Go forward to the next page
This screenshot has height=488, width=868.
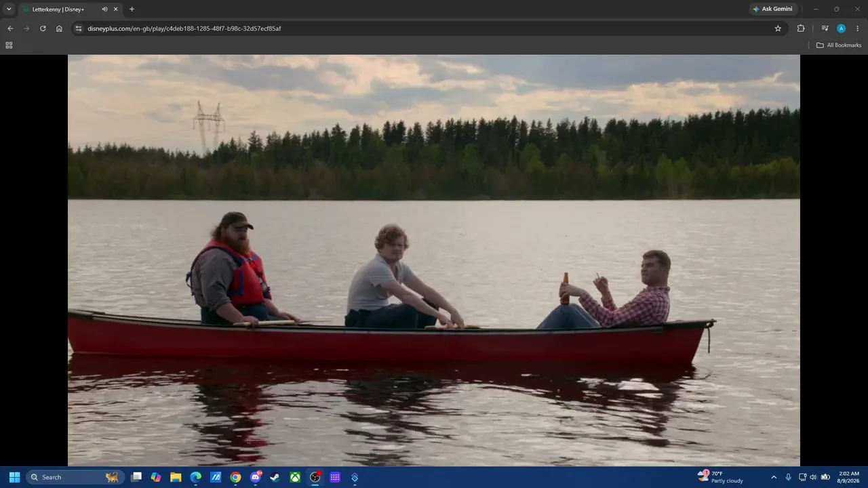coord(26,28)
